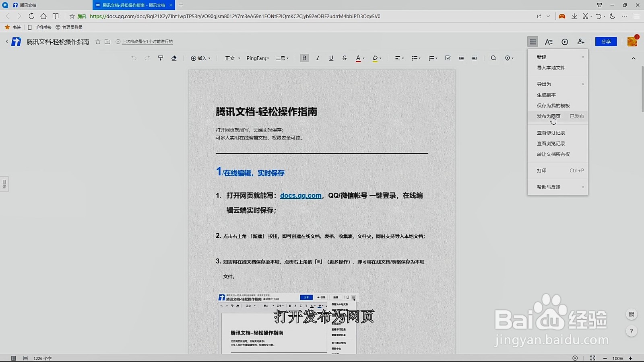
Task: Apply the red font color button
Action: pos(358,58)
